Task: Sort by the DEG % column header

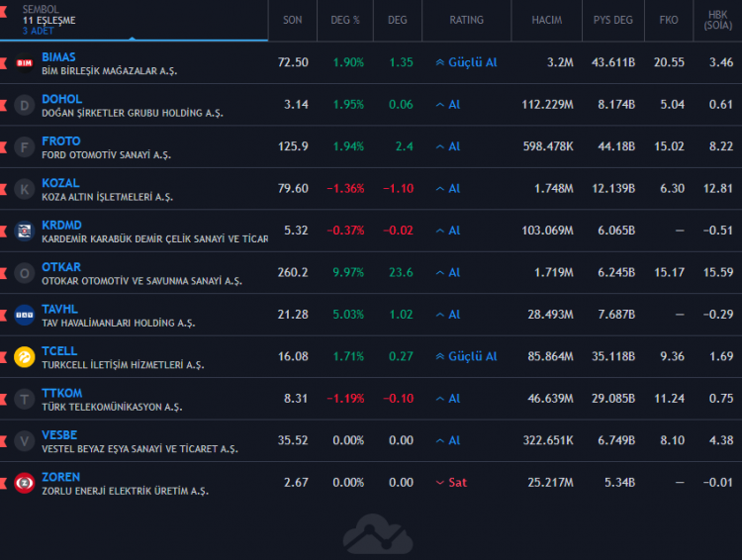Action: click(345, 20)
